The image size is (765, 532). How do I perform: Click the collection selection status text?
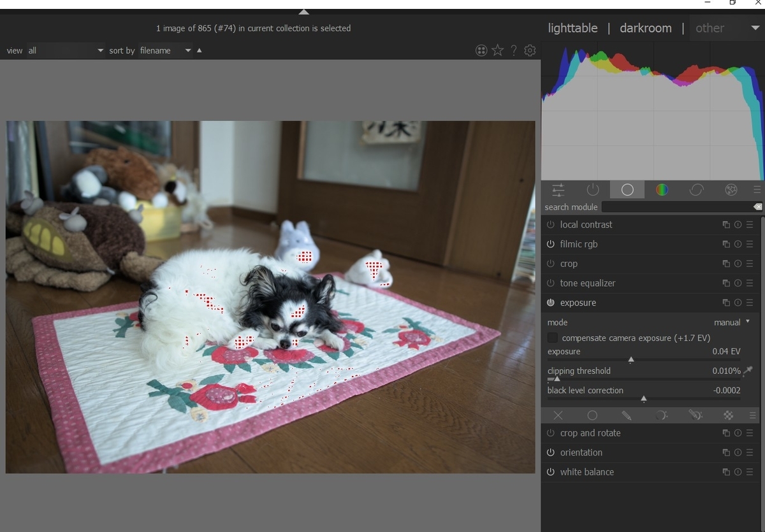(x=253, y=28)
